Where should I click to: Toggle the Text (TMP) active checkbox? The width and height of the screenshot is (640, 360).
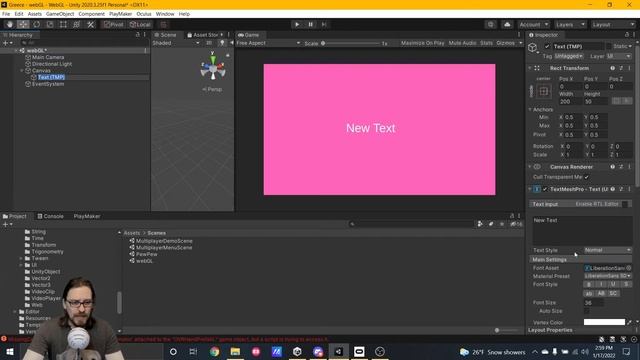point(547,47)
